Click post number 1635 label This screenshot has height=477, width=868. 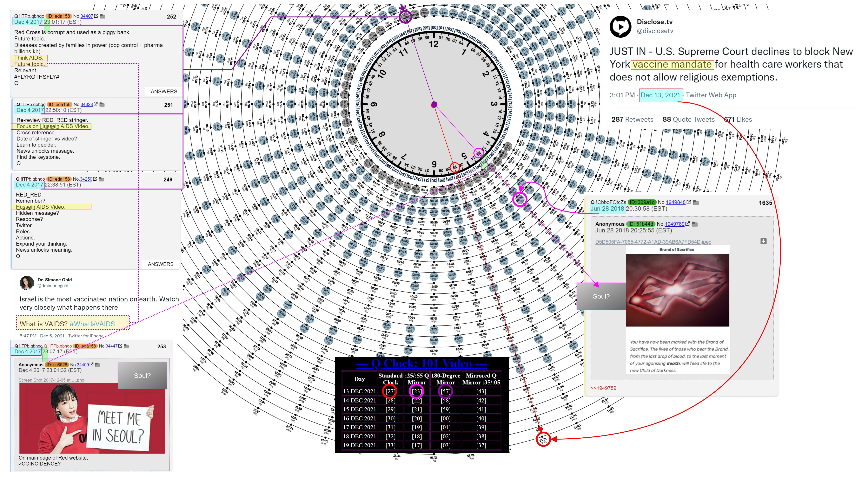pyautogui.click(x=765, y=203)
